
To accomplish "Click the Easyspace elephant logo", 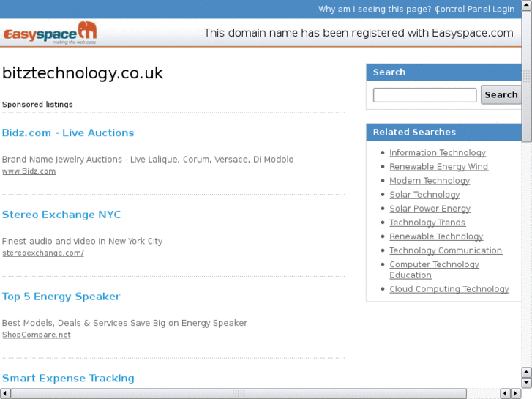I will pos(50,33).
